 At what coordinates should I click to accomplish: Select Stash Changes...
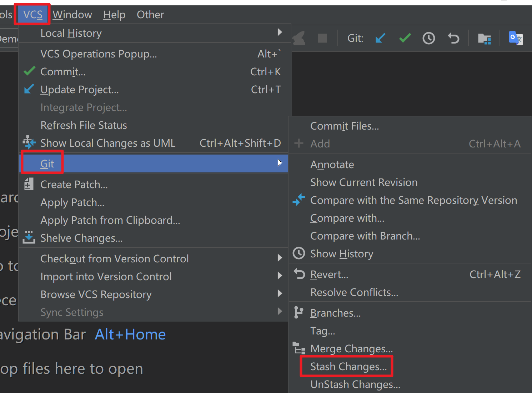pos(410,367)
